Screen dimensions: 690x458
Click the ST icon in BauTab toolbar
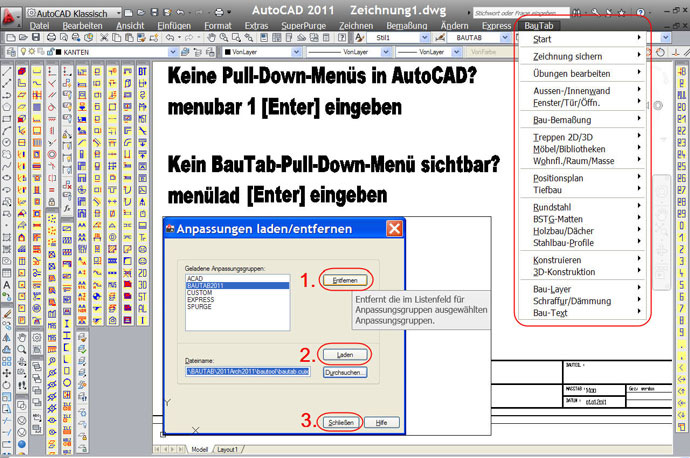(142, 297)
